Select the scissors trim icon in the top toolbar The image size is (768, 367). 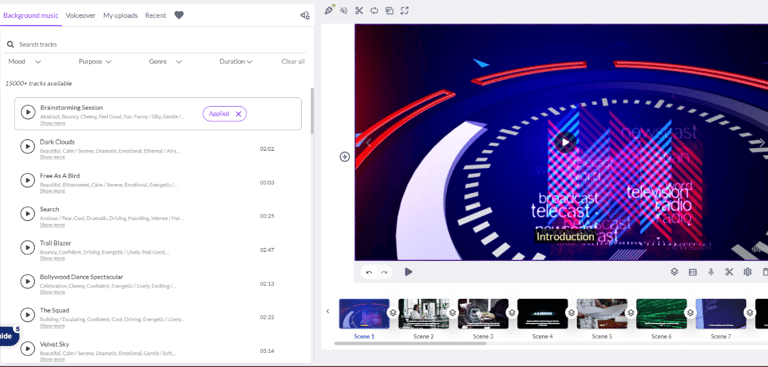359,10
